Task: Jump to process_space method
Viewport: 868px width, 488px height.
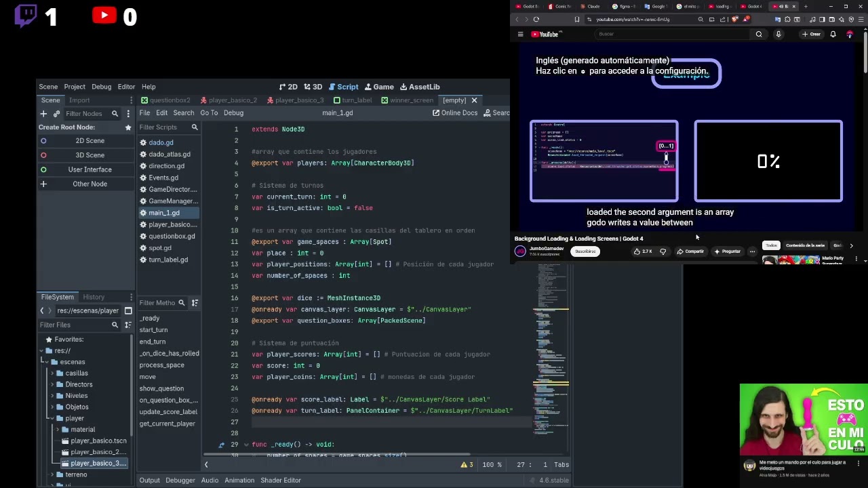Action: point(161,365)
